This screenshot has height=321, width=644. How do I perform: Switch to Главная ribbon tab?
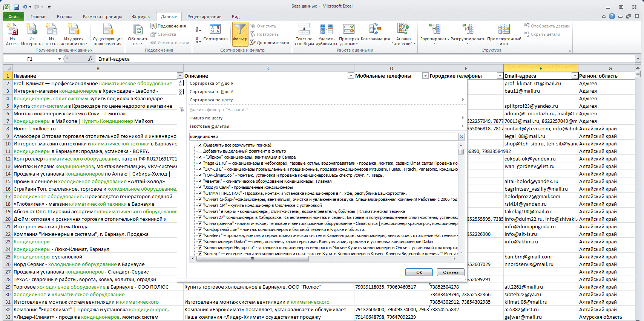coord(38,17)
